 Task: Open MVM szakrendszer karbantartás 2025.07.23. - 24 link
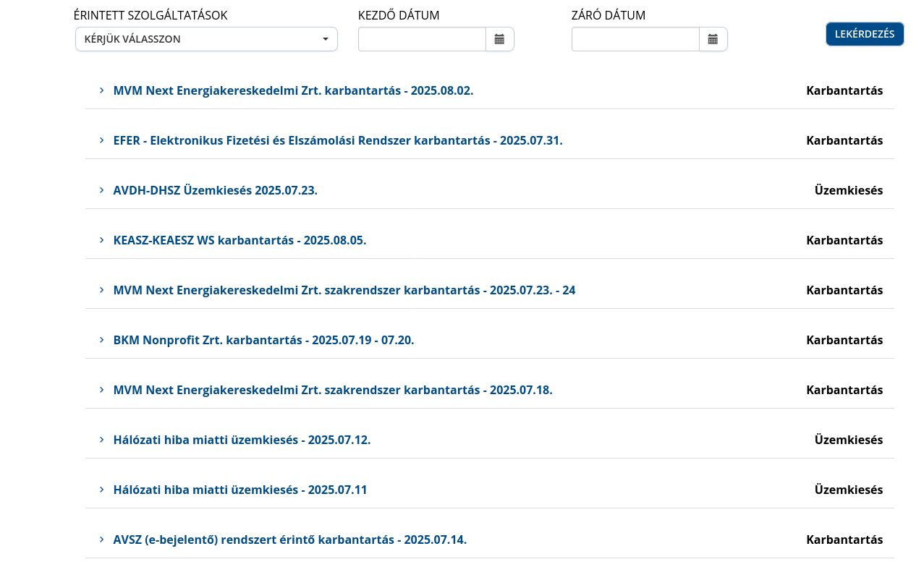tap(344, 290)
